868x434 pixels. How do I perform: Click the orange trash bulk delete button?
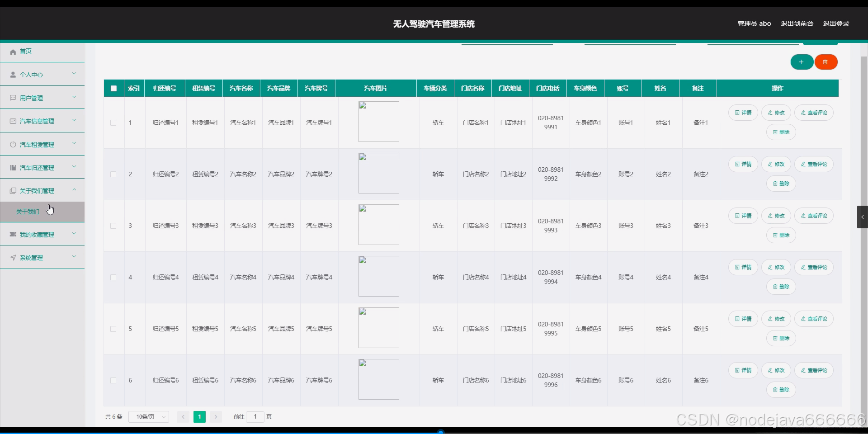coord(826,62)
